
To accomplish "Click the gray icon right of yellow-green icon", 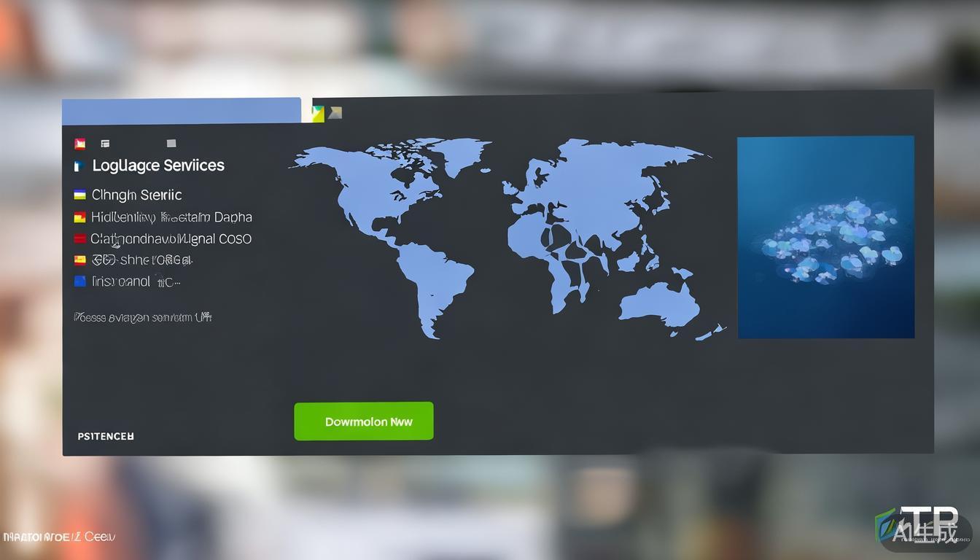I will tap(335, 113).
